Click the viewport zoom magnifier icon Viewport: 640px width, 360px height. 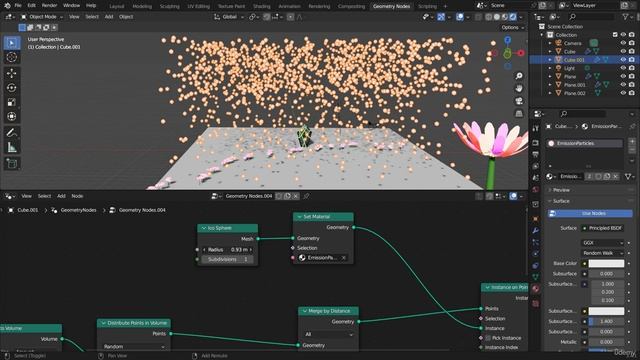click(519, 76)
